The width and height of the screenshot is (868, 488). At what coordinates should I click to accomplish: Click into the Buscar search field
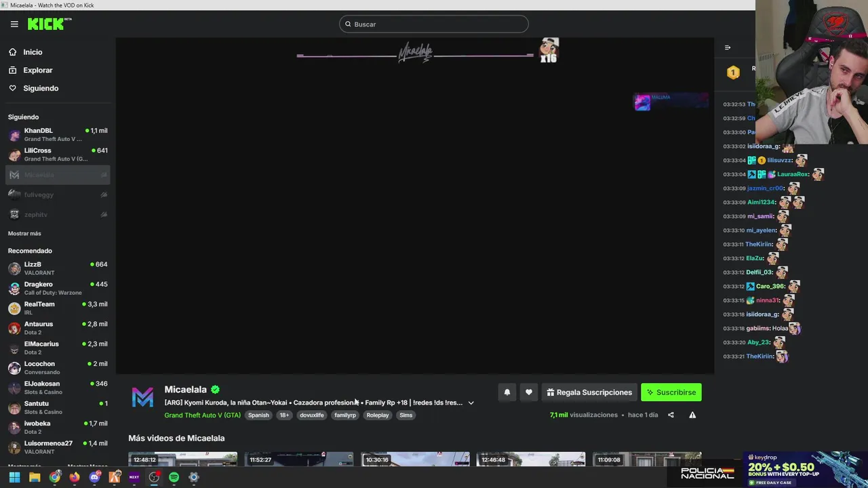pyautogui.click(x=434, y=24)
